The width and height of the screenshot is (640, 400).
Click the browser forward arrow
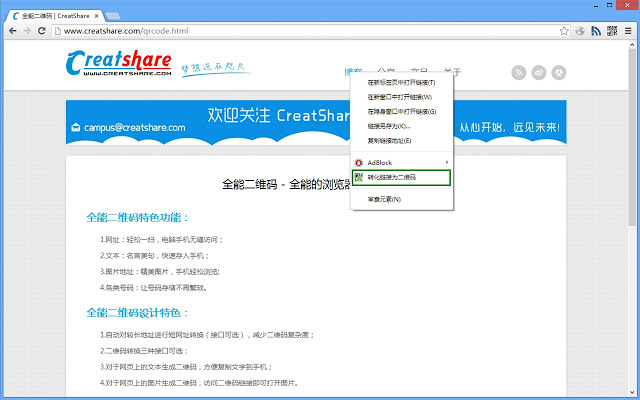tap(27, 31)
